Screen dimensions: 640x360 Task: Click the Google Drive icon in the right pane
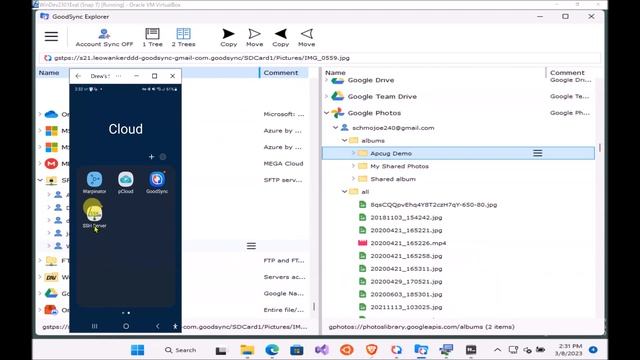click(338, 80)
